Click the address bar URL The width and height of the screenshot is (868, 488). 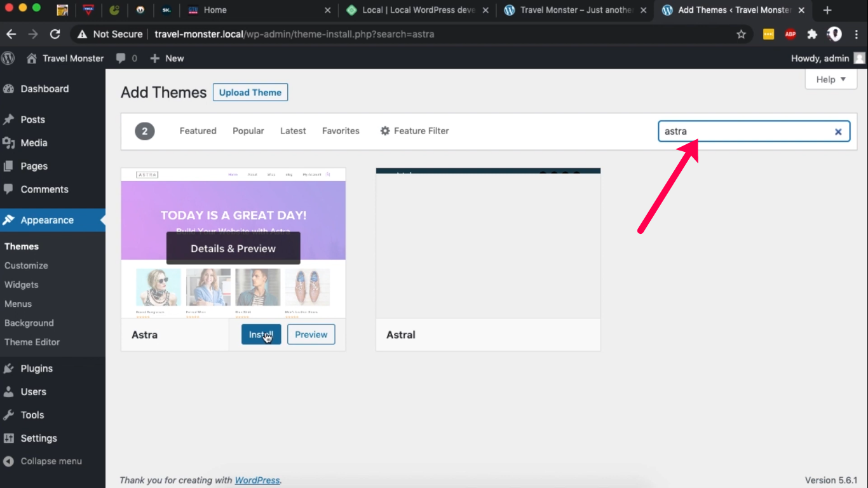coord(294,34)
